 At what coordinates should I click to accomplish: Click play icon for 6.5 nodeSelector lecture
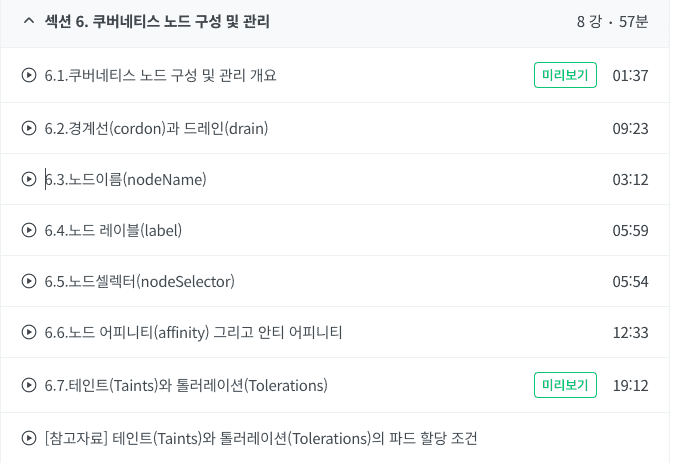point(29,281)
